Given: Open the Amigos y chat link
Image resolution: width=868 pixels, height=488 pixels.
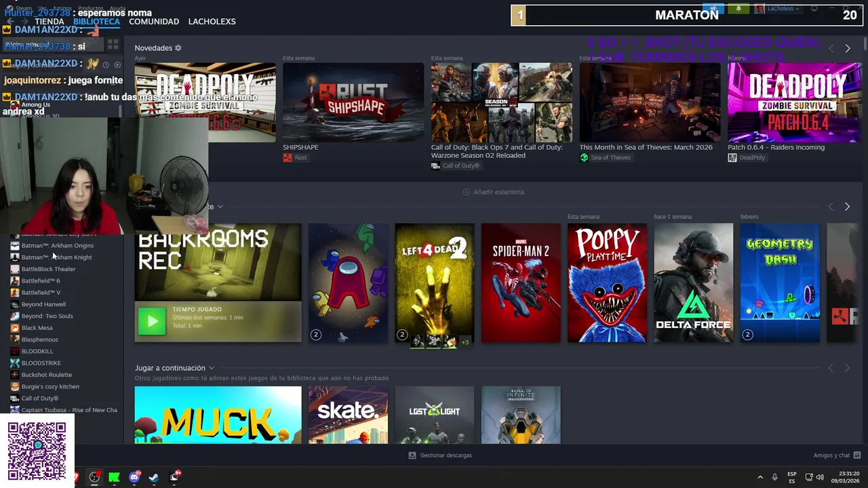Looking at the screenshot, I should click(x=831, y=455).
